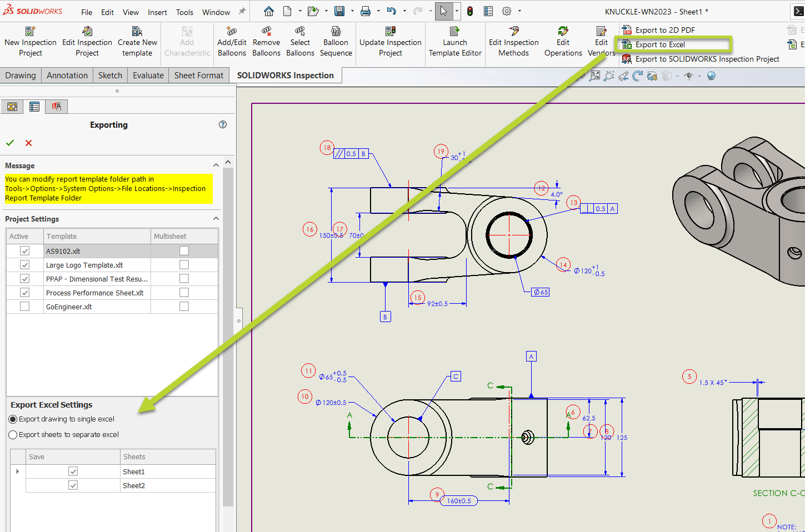Select Export sheets to separate excel

(12, 434)
